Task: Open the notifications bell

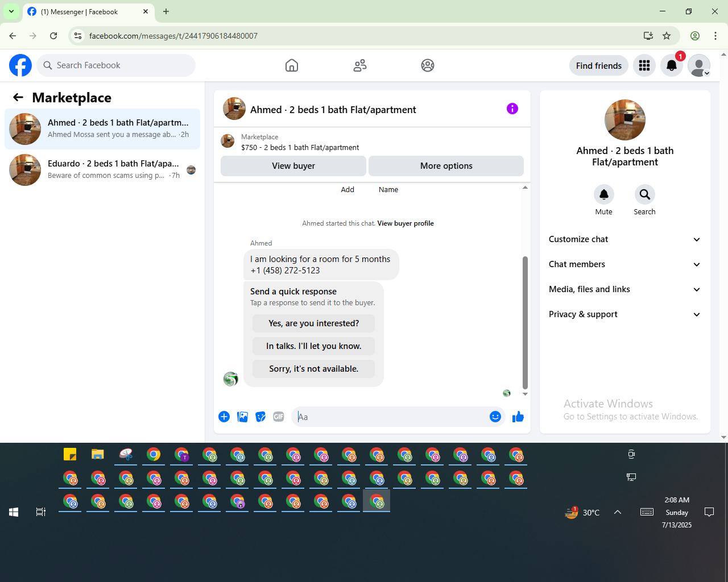Action: point(672,65)
